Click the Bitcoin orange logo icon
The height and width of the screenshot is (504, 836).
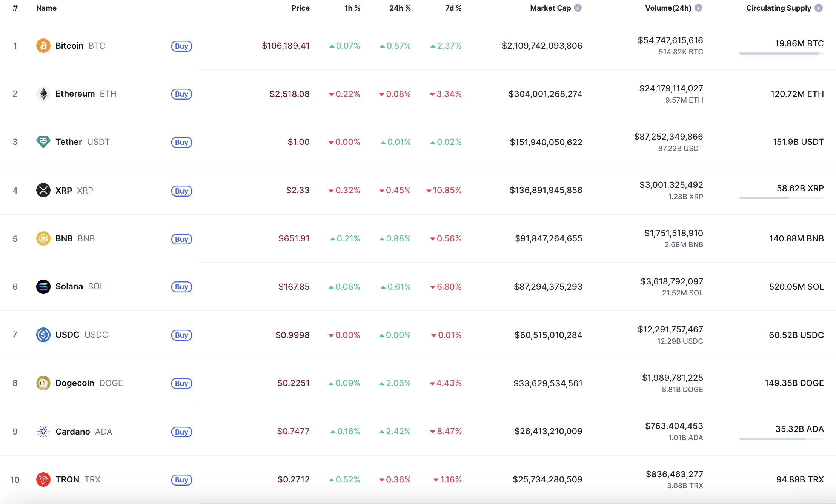(43, 46)
